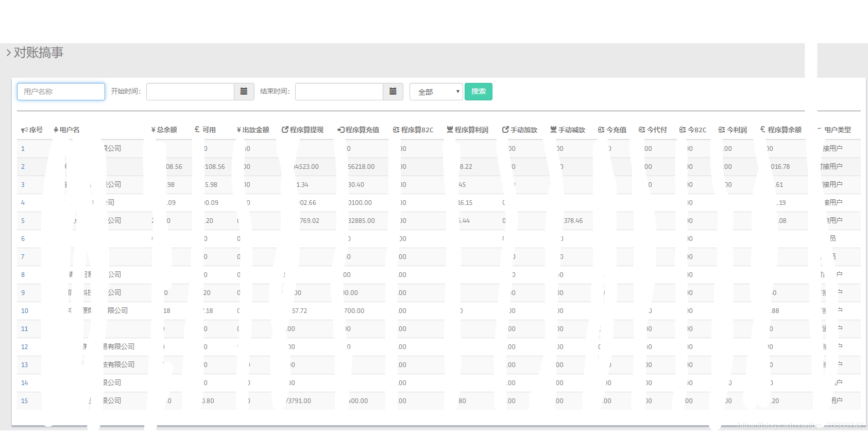The image size is (868, 435).
Task: Click the green 搜索 button
Action: 479,92
